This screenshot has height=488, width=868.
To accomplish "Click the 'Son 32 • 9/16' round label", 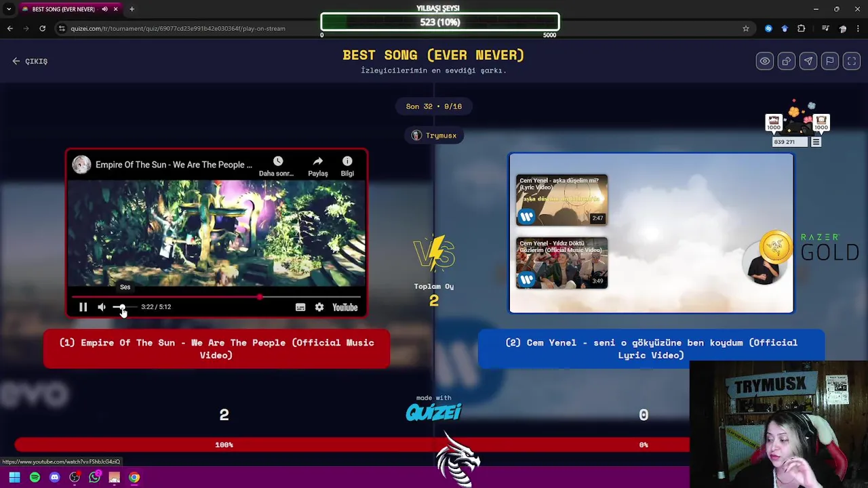I will pos(434,106).
